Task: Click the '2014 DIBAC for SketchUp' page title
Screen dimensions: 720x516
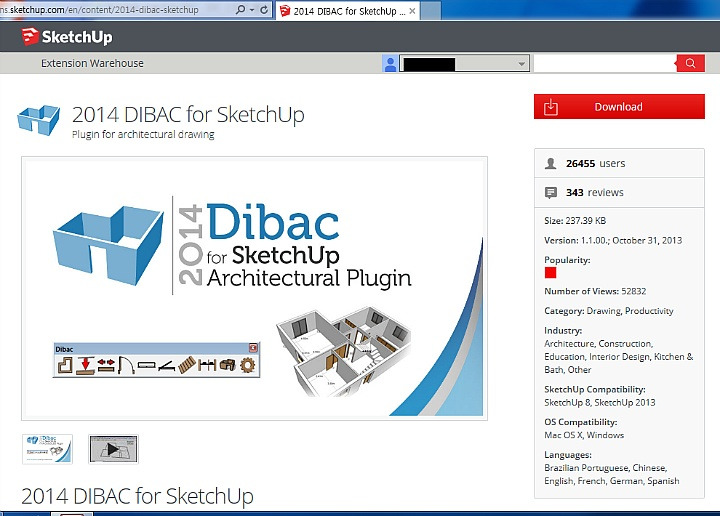Action: (188, 114)
